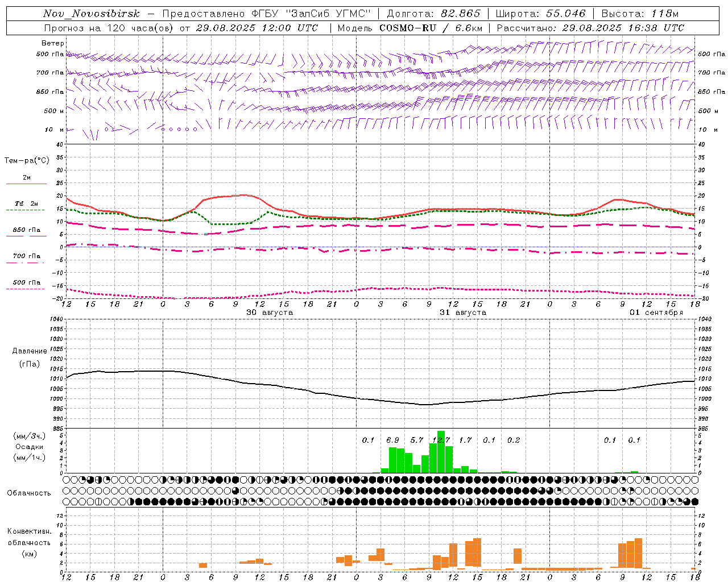Click the 'Конвективн.' convective cloud label
728x582 pixels.
click(29, 531)
